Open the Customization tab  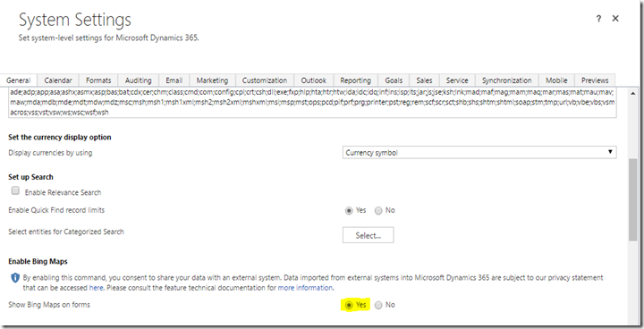(x=265, y=80)
